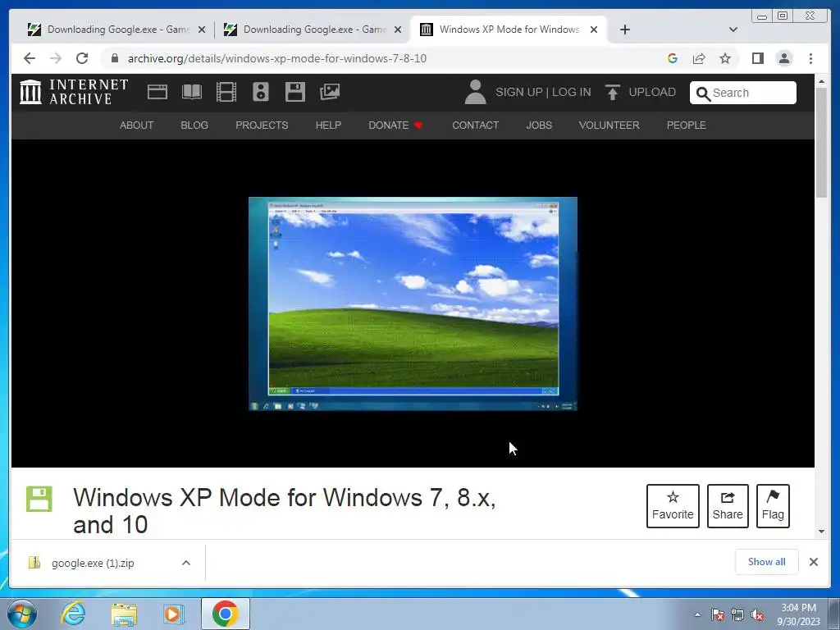Show hidden system tray icons
The width and height of the screenshot is (840, 630).
(697, 614)
